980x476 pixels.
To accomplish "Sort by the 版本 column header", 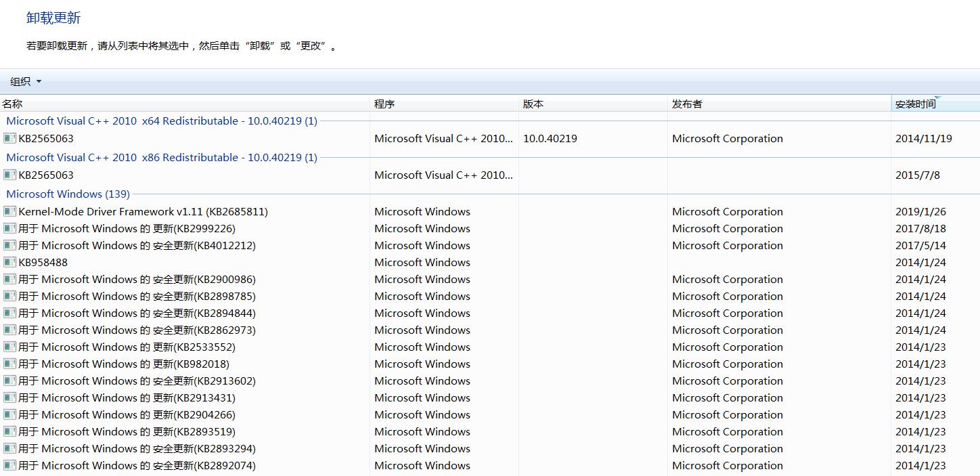I will click(x=593, y=104).
